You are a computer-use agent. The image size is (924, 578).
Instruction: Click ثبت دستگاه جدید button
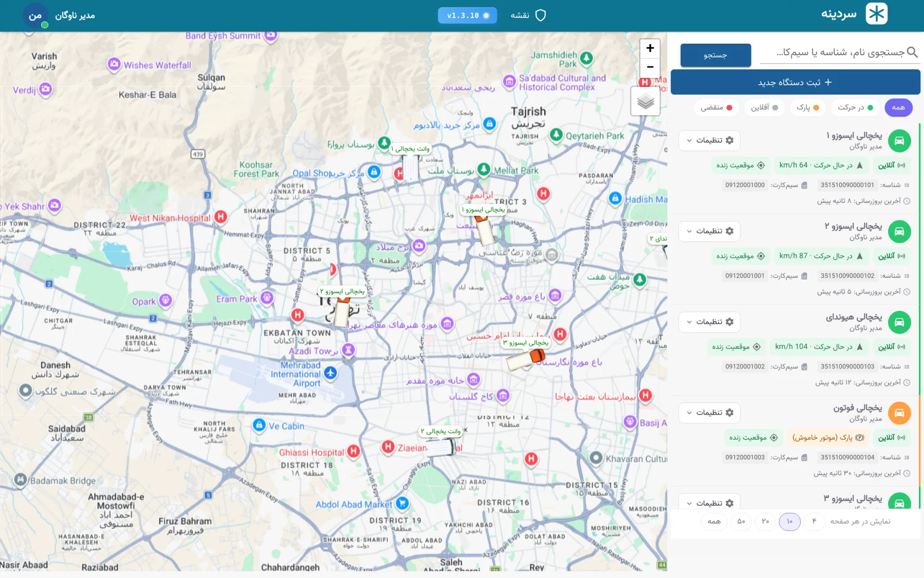[x=795, y=82]
